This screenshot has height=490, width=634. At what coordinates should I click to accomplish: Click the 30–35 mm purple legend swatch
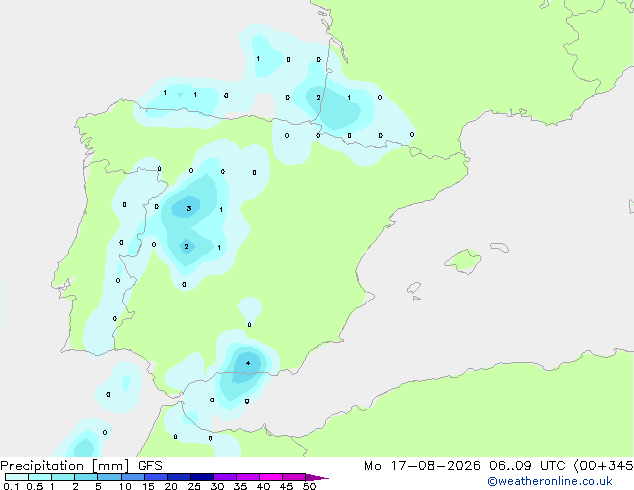coord(224,477)
